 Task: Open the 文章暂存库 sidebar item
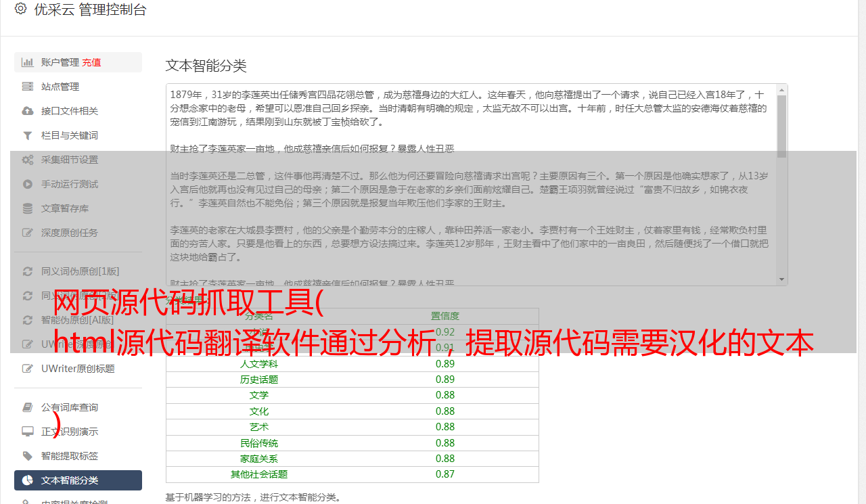(78, 208)
